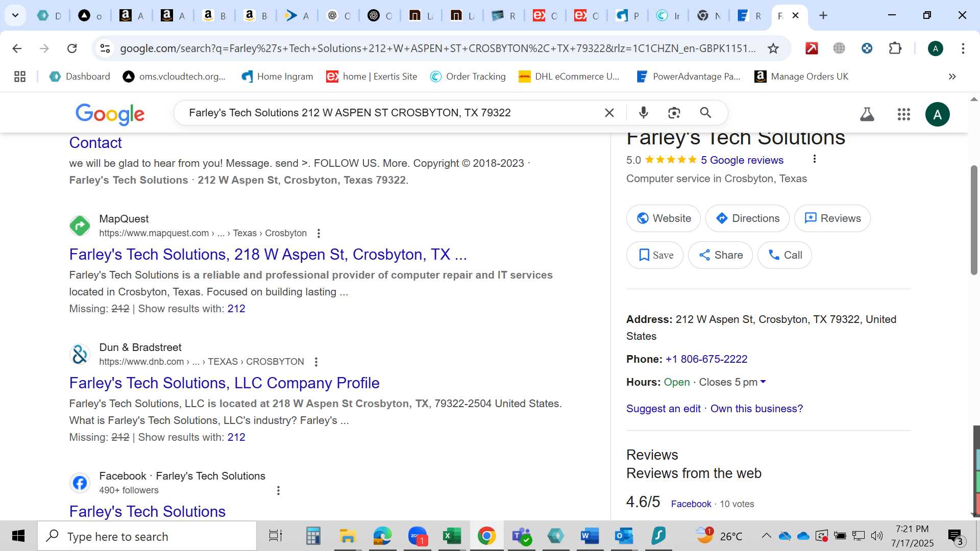Screen dimensions: 980x551
Task: Open Google account avatar in page
Action: [x=937, y=114]
